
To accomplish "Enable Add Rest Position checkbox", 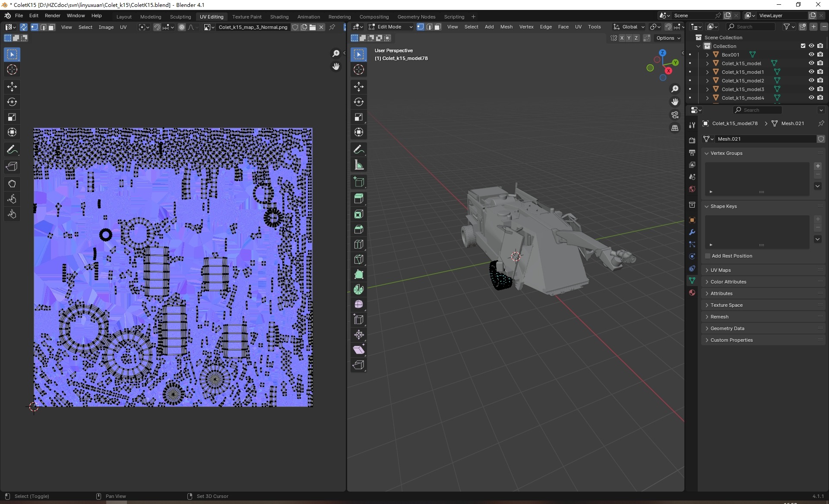I will tap(708, 256).
